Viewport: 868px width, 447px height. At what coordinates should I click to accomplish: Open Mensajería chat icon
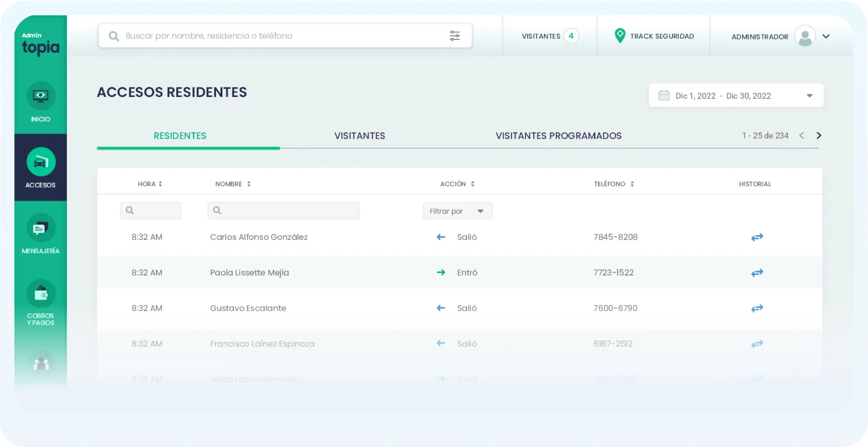(40, 228)
